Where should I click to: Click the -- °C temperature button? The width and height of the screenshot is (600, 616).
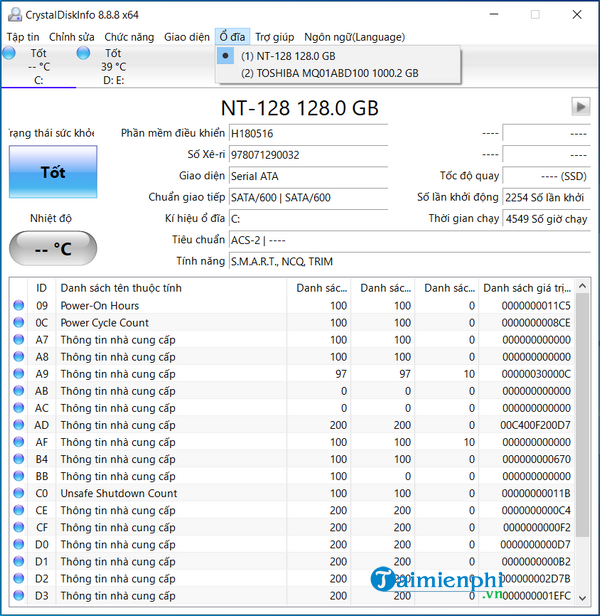[x=53, y=249]
